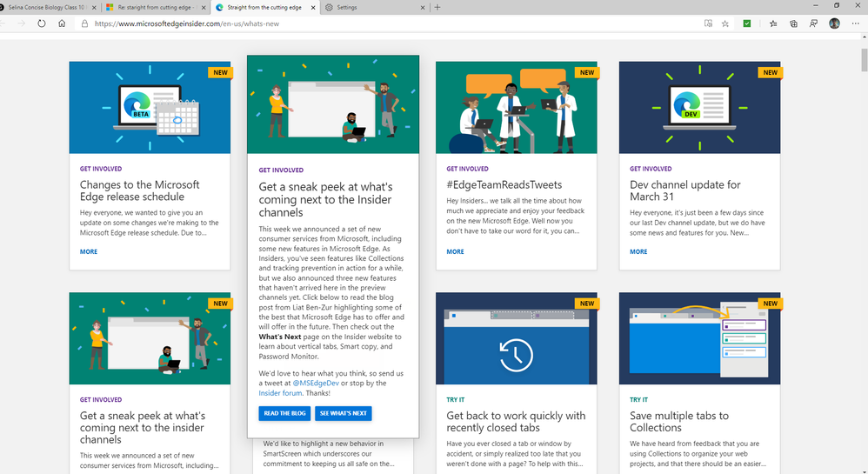Open the Insider forum link

280,393
